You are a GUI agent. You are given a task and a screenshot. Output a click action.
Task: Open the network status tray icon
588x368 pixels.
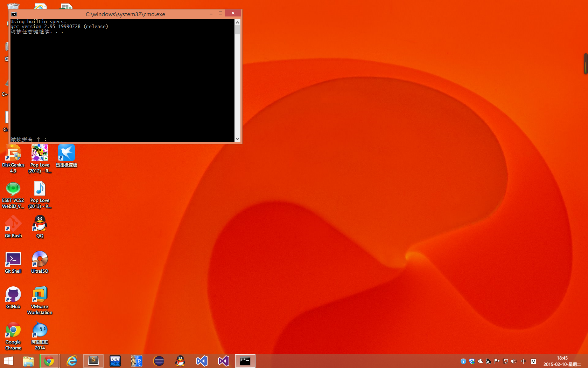(x=505, y=361)
